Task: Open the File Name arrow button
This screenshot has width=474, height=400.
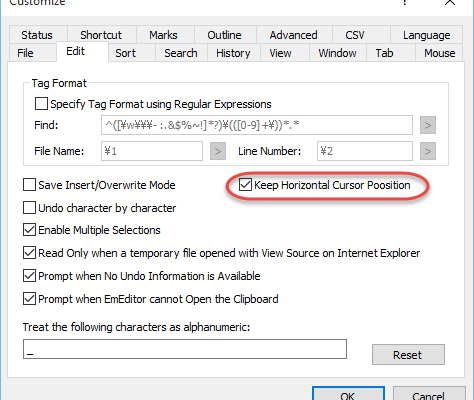Action: [x=218, y=151]
